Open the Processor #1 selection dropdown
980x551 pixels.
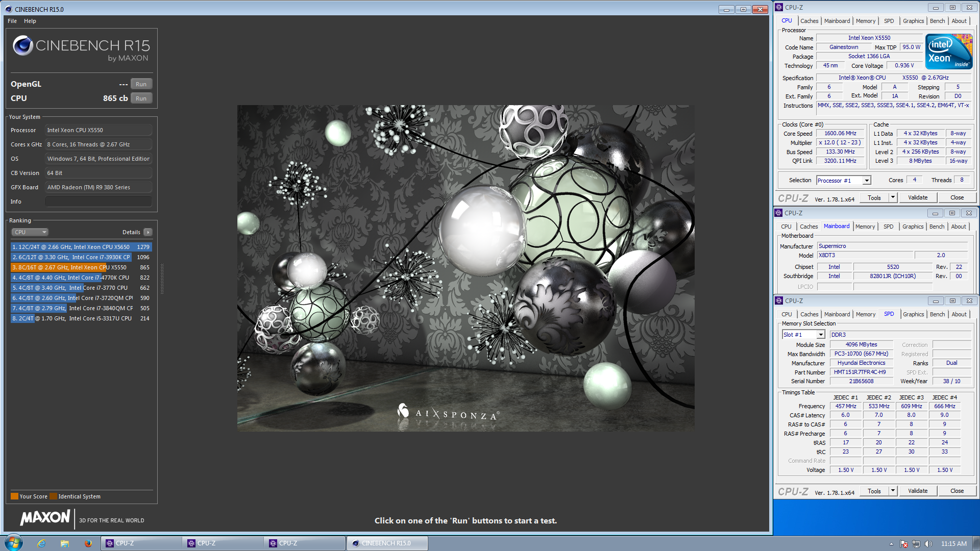(x=843, y=181)
